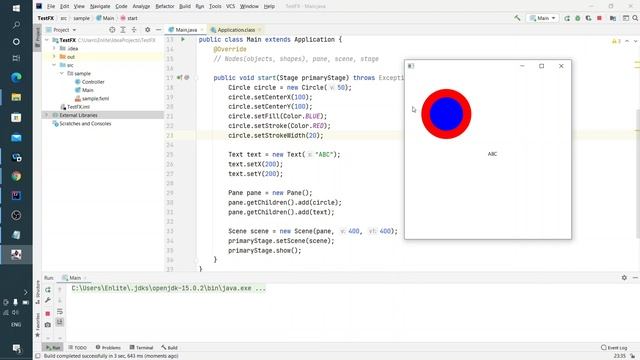Open Project panel gear settings
This screenshot has height=360, width=640.
tap(147, 30)
